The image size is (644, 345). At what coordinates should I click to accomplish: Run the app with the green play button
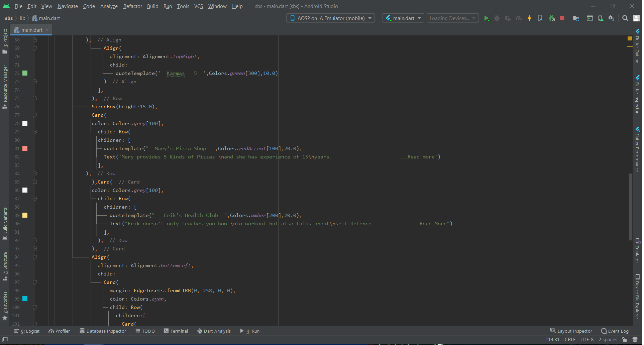pos(487,18)
